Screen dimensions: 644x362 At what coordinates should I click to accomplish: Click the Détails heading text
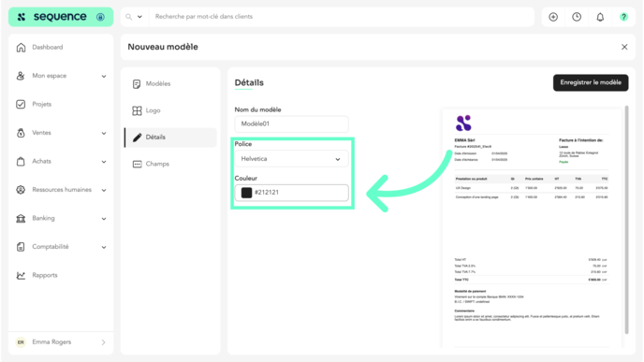249,82
